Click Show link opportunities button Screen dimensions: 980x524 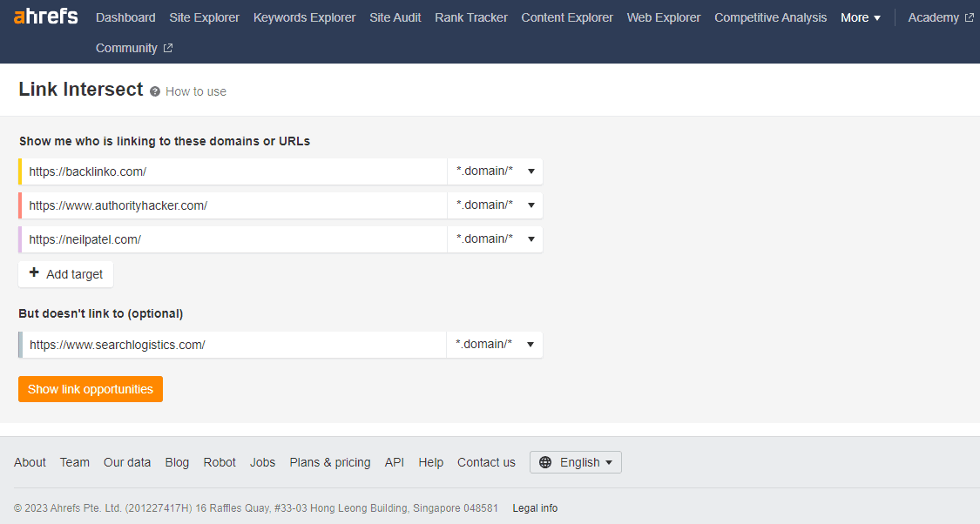[x=91, y=389]
